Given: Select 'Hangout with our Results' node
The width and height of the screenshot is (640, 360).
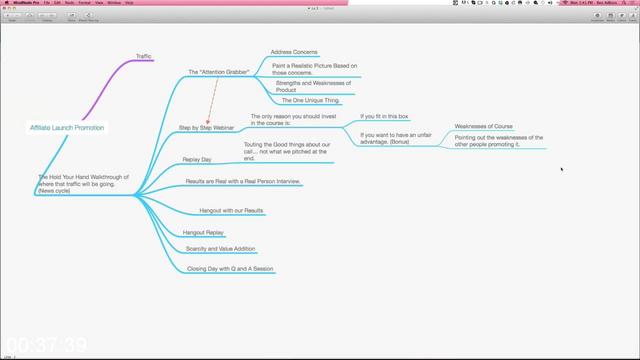Looking at the screenshot, I should [x=231, y=211].
